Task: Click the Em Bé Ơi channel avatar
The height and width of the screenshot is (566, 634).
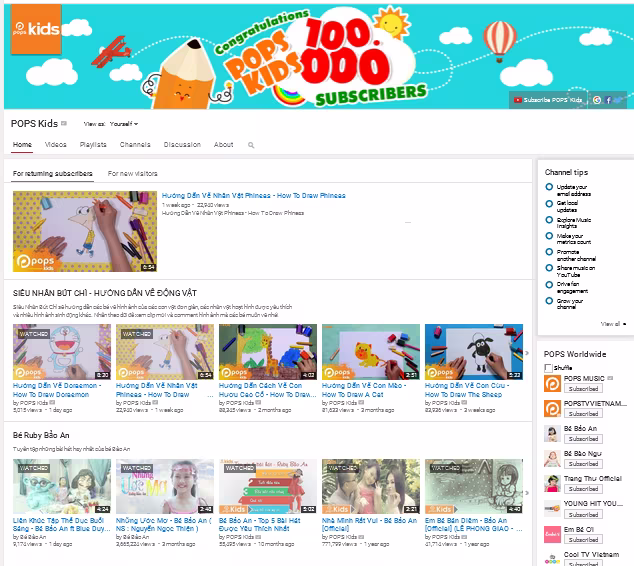Action: (552, 534)
